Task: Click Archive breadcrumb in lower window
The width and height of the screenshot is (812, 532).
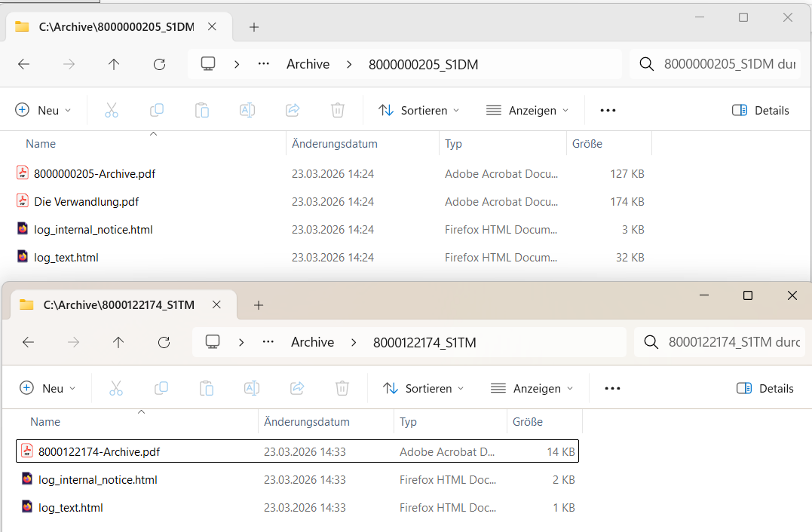Action: [x=312, y=343]
